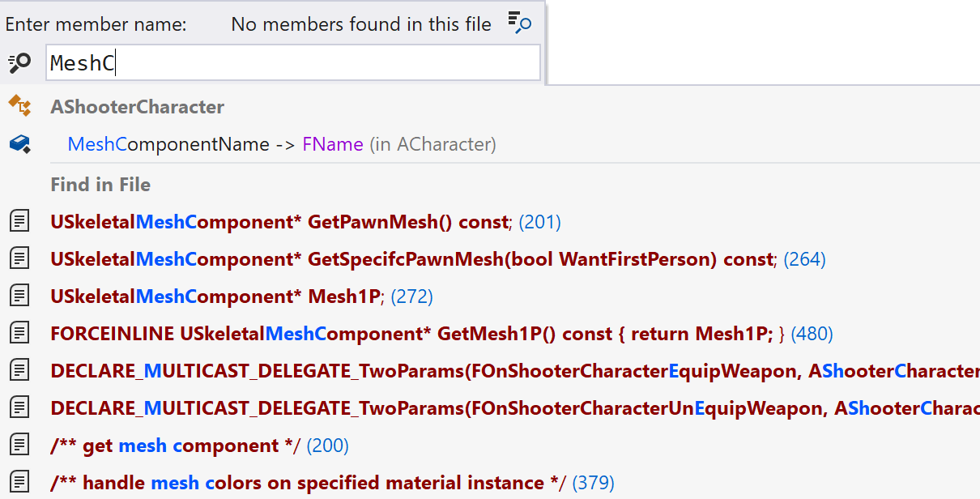Select the AShooterCharacter group header
This screenshot has height=499, width=980.
138,107
